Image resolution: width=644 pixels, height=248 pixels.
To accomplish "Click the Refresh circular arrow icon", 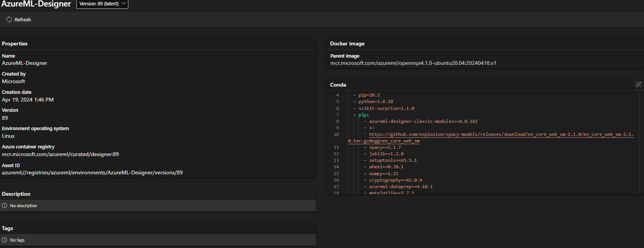I will [x=9, y=19].
